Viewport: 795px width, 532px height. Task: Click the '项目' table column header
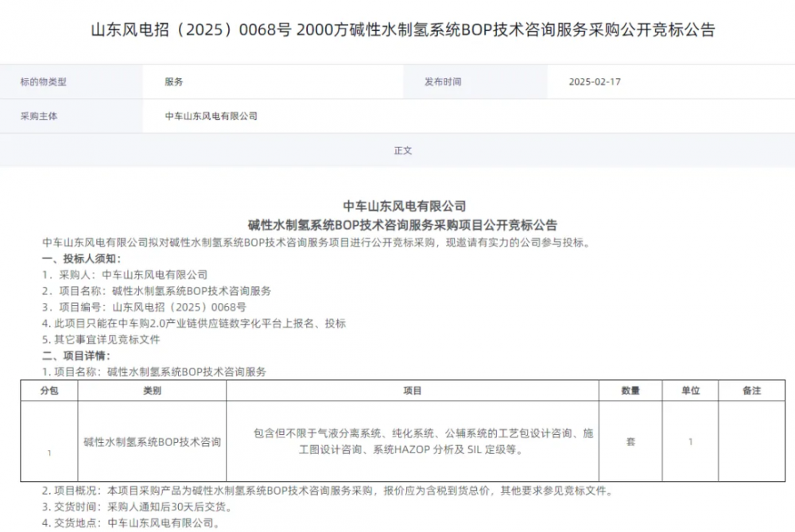413,390
